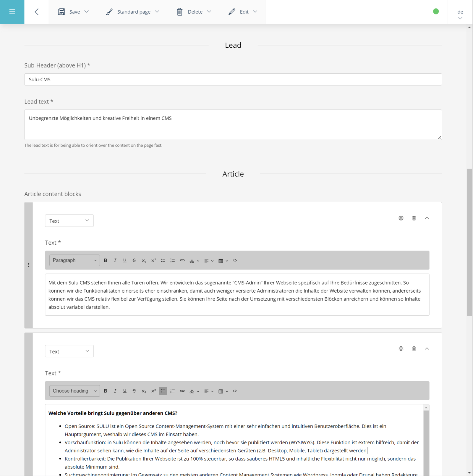Insert numbered list in the second editor
Image resolution: width=473 pixels, height=476 pixels.
click(x=173, y=391)
